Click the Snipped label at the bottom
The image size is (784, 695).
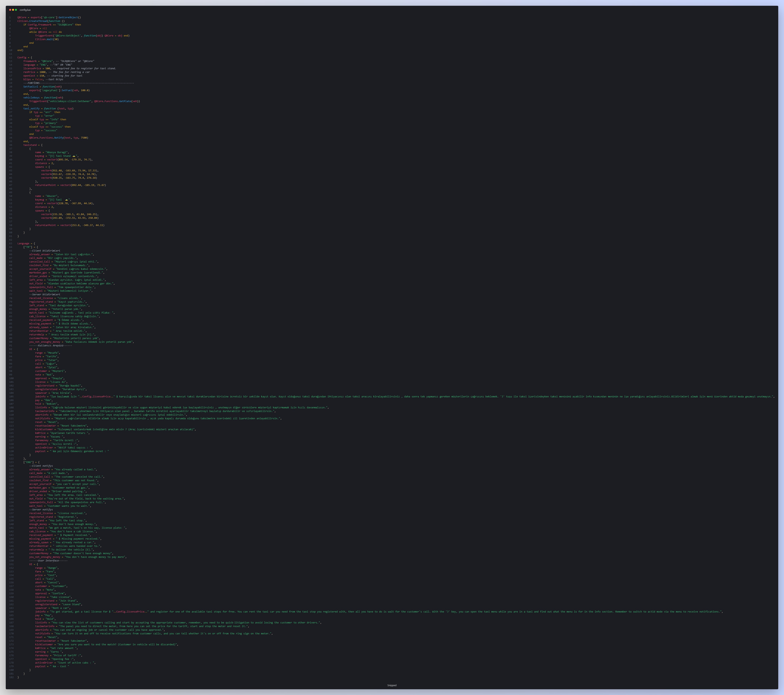tap(392, 685)
